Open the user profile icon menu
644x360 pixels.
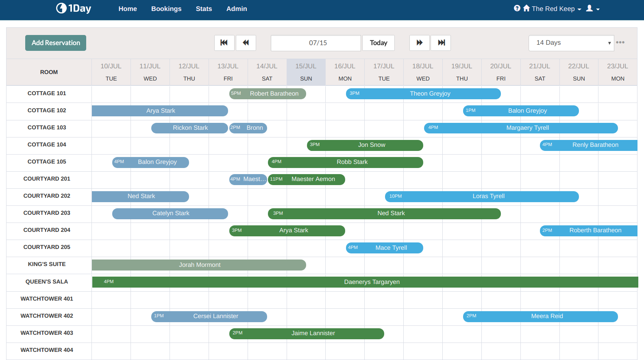pyautogui.click(x=592, y=9)
